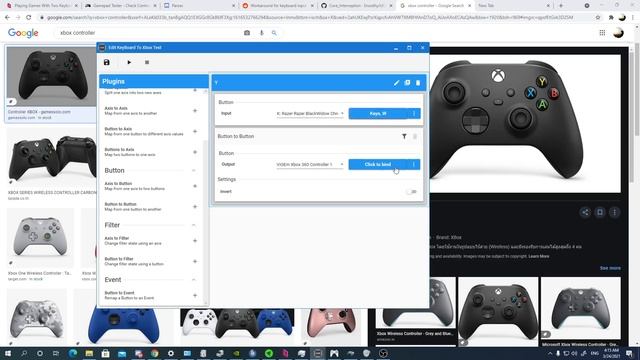Image resolution: width=640 pixels, height=360 pixels.
Task: Share the Xbox controller image
Action: [x=585, y=212]
